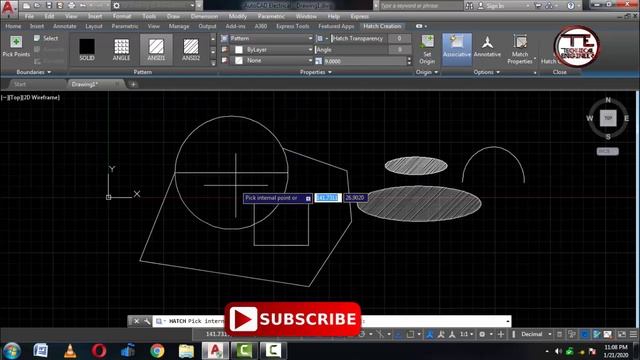This screenshot has height=360, width=640.
Task: Switch to the Home ribbon tab
Action: tap(13, 26)
